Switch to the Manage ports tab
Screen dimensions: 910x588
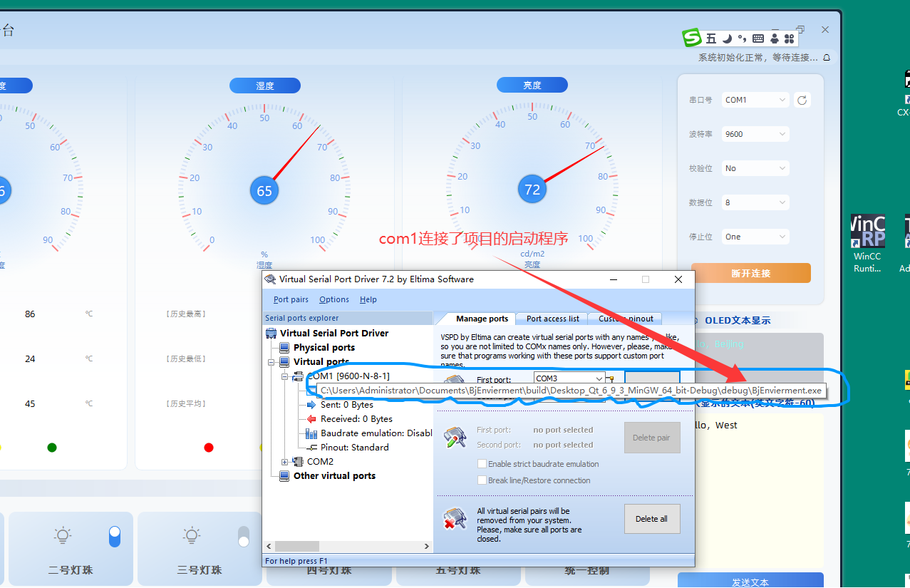pyautogui.click(x=482, y=319)
